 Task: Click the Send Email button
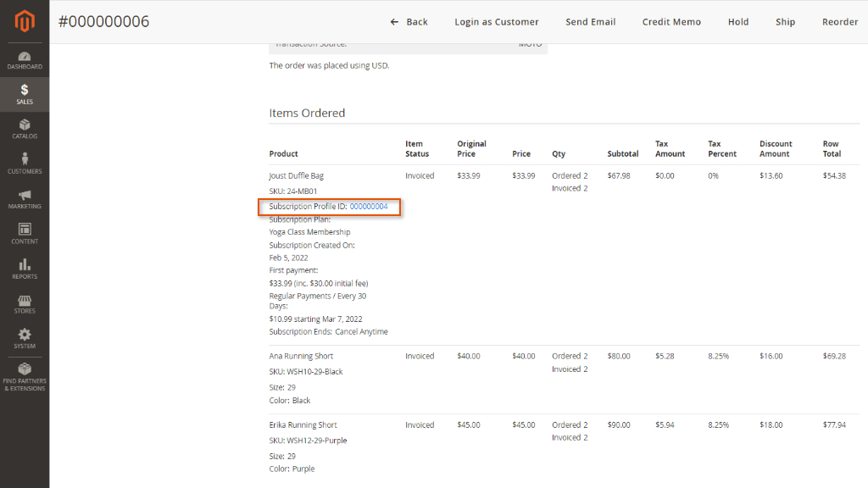point(590,21)
